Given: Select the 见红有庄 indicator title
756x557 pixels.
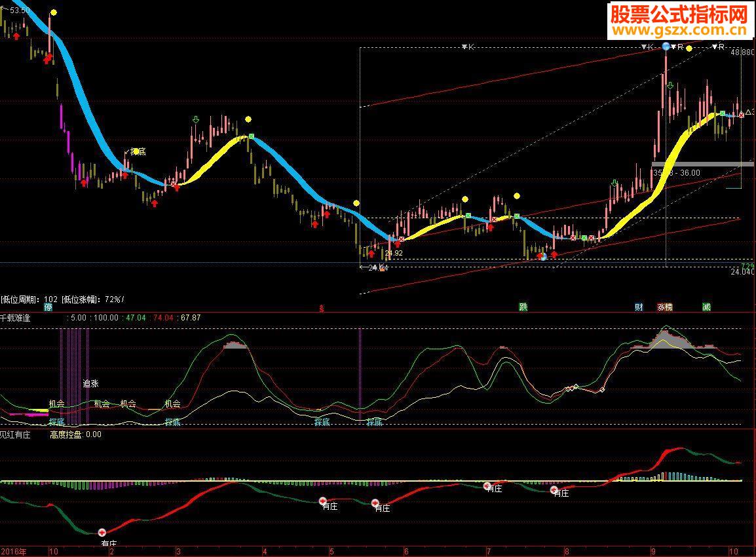Looking at the screenshot, I should [16, 434].
